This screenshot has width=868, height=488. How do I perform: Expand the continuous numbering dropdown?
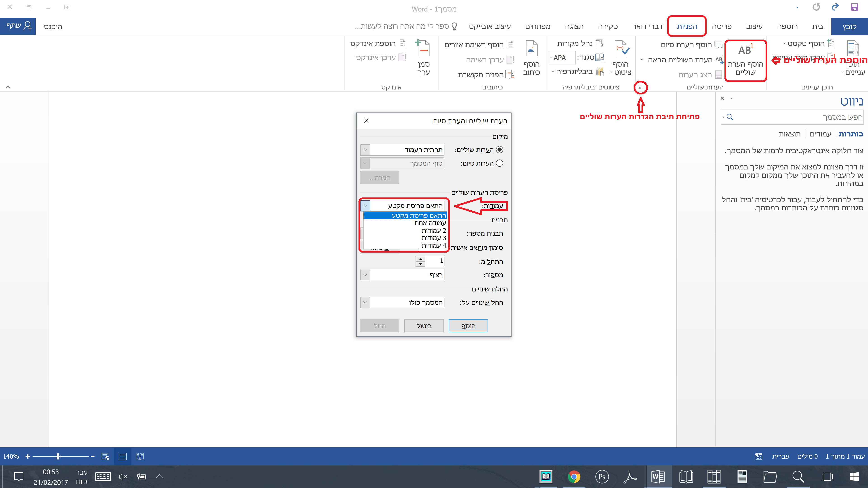[x=365, y=275]
